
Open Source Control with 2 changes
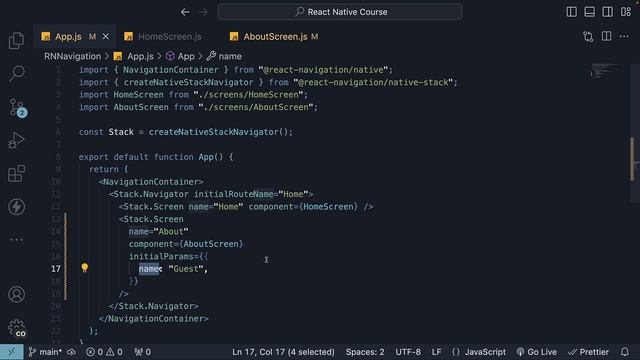coord(17,108)
